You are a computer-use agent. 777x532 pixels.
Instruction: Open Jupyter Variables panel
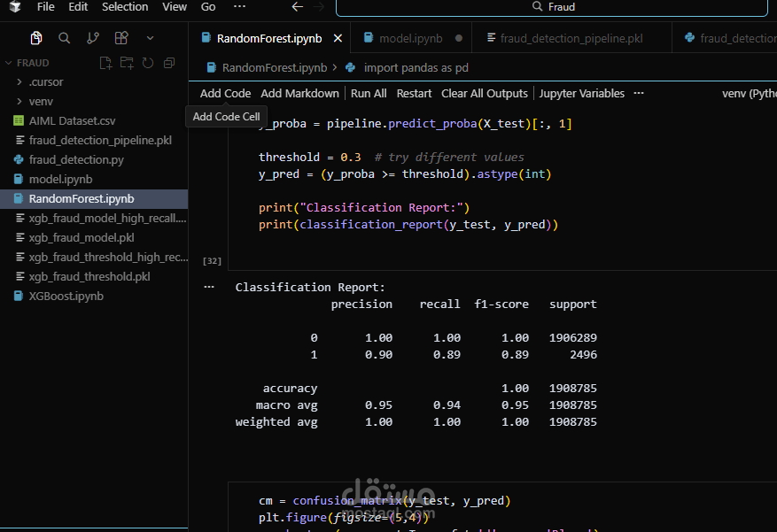click(x=582, y=94)
